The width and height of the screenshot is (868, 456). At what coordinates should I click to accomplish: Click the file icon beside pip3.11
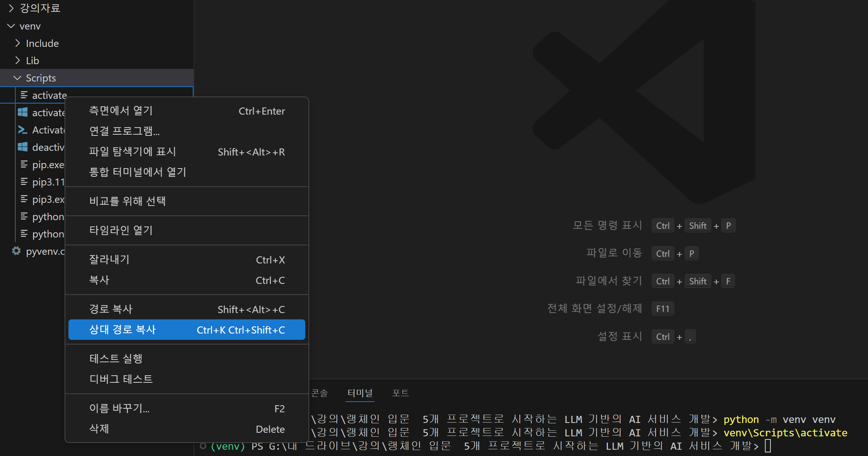coord(24,182)
